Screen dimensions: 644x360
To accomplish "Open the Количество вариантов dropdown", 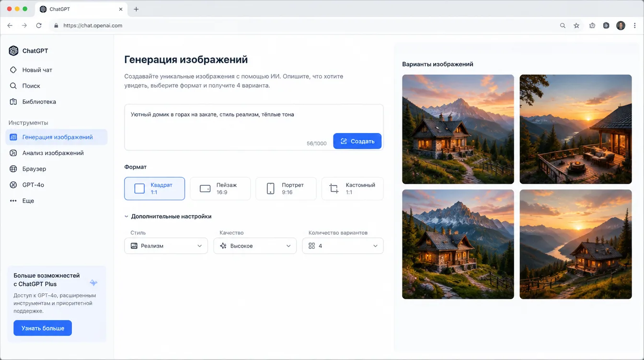I will pyautogui.click(x=343, y=246).
